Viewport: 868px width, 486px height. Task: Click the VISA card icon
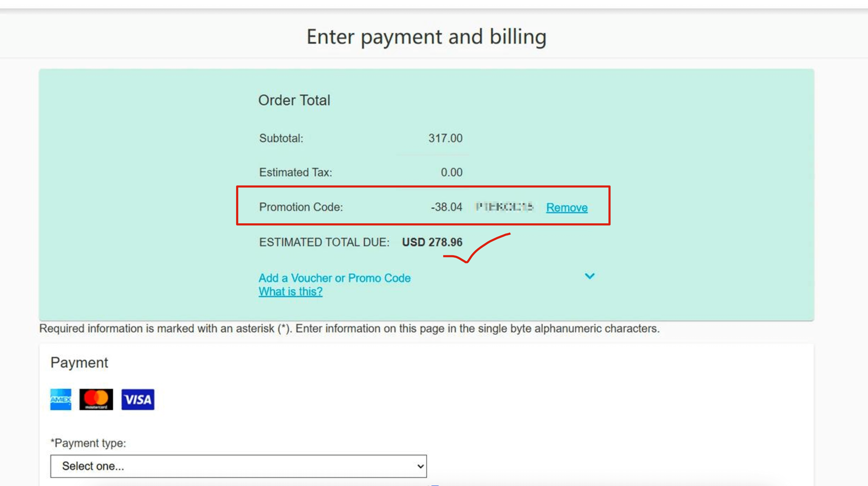(138, 399)
